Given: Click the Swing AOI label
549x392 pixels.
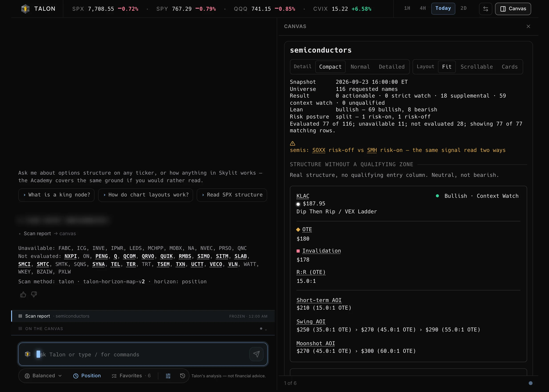Looking at the screenshot, I should [x=311, y=322].
